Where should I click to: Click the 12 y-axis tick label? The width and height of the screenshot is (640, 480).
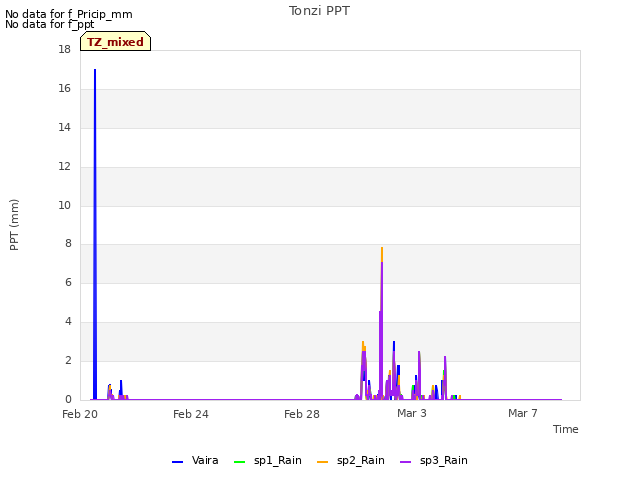(x=64, y=167)
